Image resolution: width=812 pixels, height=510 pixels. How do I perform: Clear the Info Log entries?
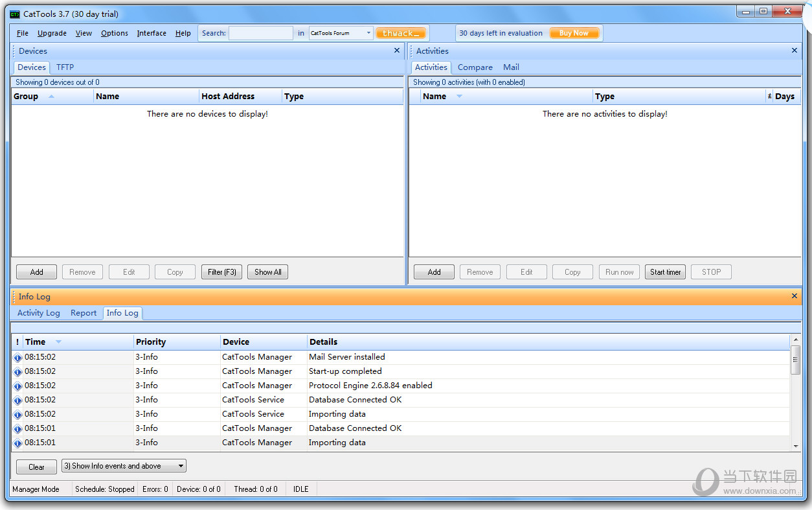click(x=37, y=467)
